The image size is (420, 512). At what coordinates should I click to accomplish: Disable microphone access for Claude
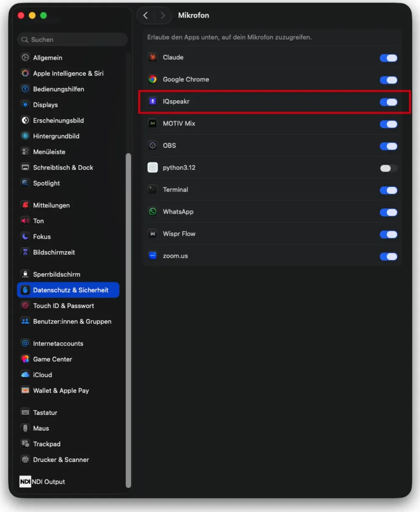coord(388,58)
